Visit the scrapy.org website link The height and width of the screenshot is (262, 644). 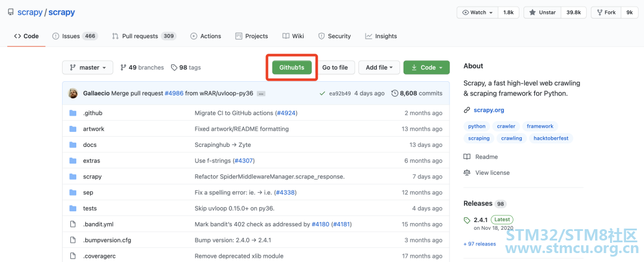coord(489,110)
